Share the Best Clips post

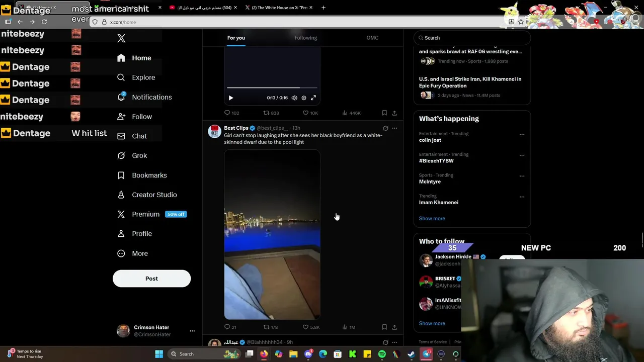tap(394, 327)
